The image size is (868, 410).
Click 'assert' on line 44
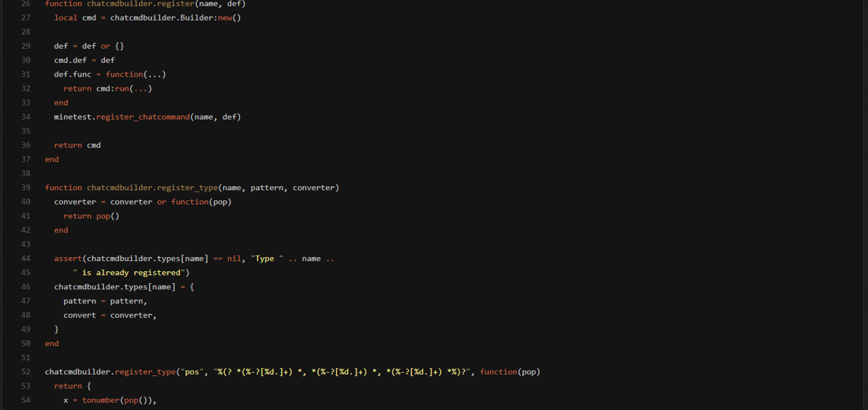(68, 259)
